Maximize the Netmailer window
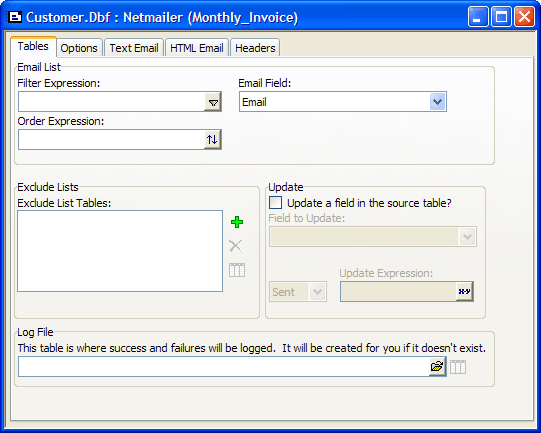The width and height of the screenshot is (541, 433). tap(501, 17)
